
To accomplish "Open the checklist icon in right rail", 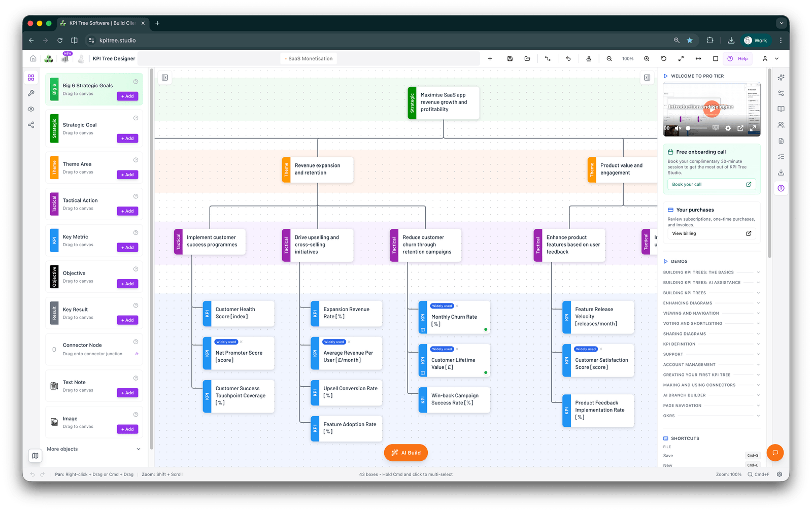I will (x=781, y=157).
